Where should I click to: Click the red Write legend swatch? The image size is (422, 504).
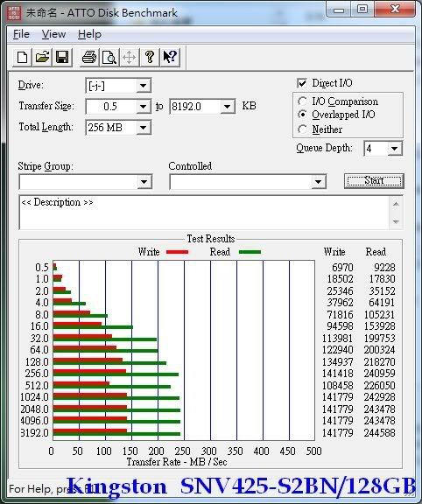click(x=177, y=252)
